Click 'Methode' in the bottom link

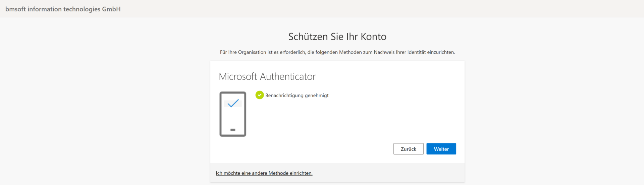[x=278, y=173]
